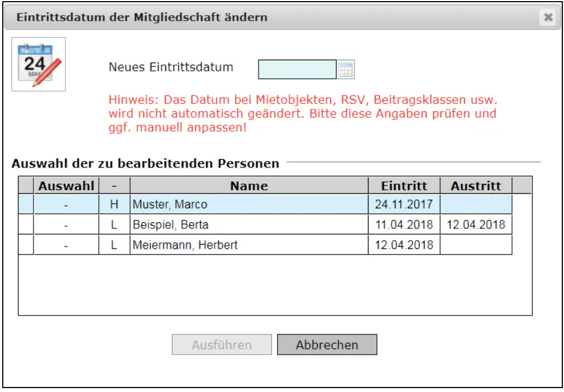Image resolution: width=564 pixels, height=392 pixels.
Task: Click into the Neues Eintrittsdatum field
Action: click(299, 69)
